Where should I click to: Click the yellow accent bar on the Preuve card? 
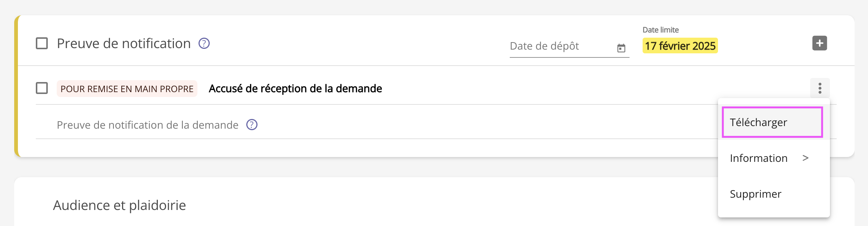tap(16, 86)
